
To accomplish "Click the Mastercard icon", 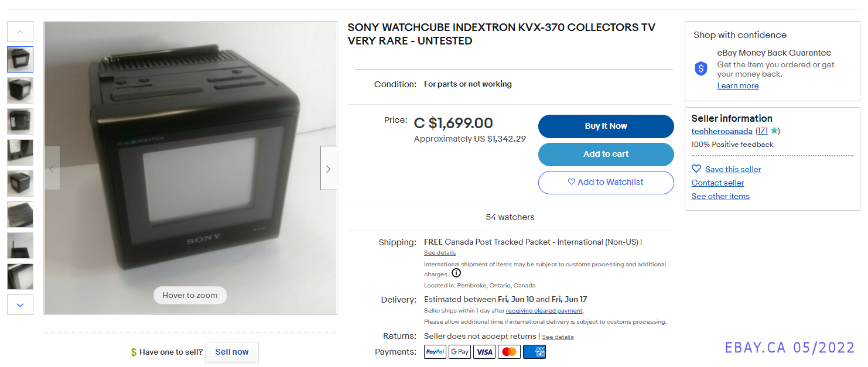I will (x=510, y=352).
